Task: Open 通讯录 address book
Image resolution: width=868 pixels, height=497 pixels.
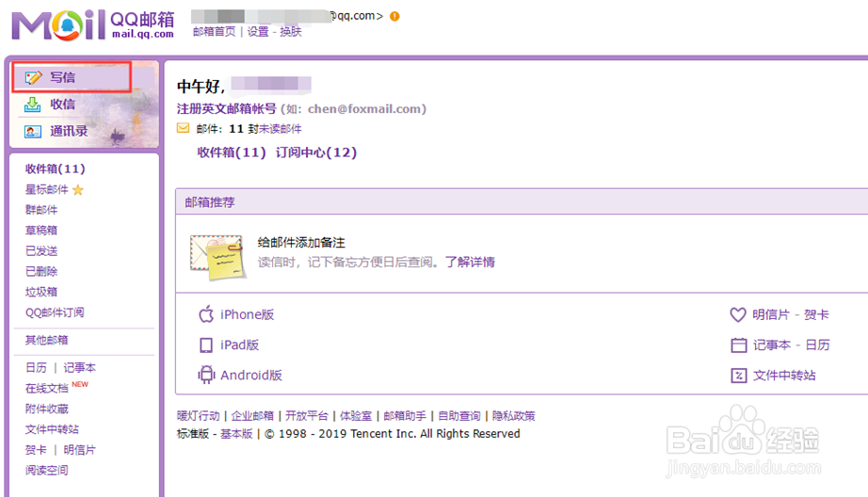Action: tap(69, 131)
